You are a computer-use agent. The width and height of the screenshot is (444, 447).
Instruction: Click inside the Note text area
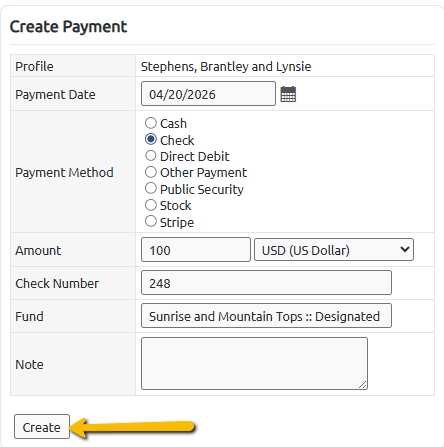254,364
